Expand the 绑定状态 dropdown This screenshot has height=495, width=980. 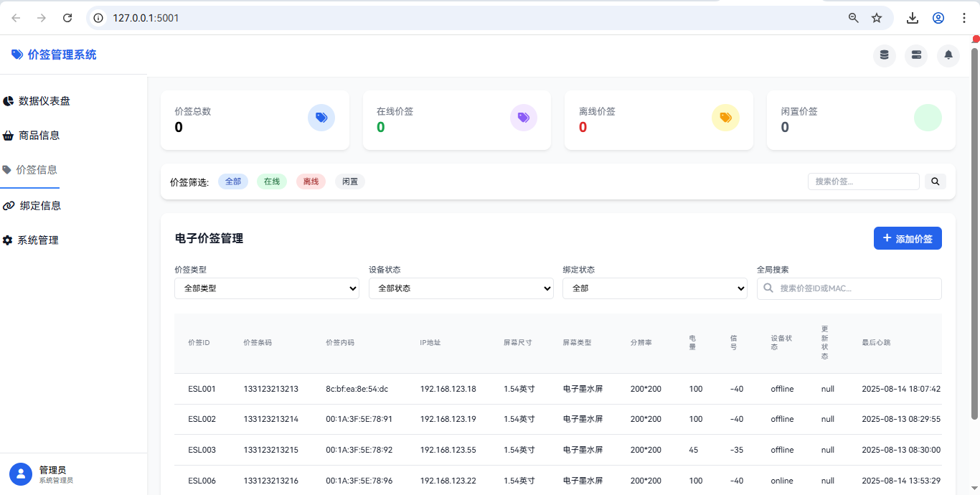(x=655, y=288)
